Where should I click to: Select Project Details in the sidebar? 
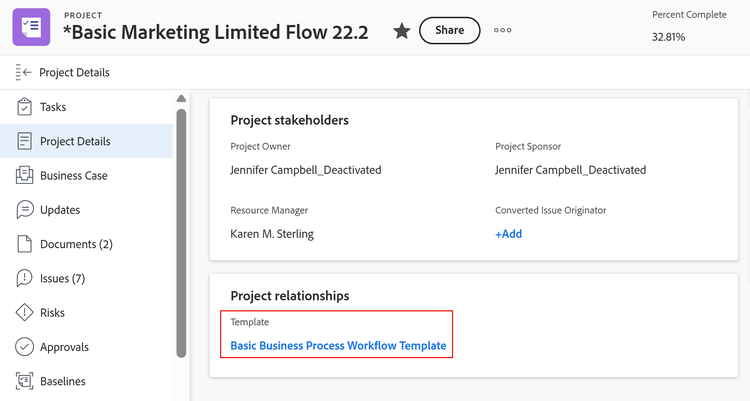coord(75,141)
